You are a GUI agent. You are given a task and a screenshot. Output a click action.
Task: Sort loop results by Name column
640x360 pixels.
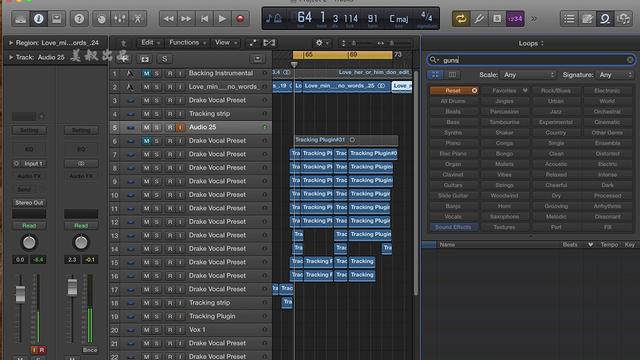click(447, 244)
